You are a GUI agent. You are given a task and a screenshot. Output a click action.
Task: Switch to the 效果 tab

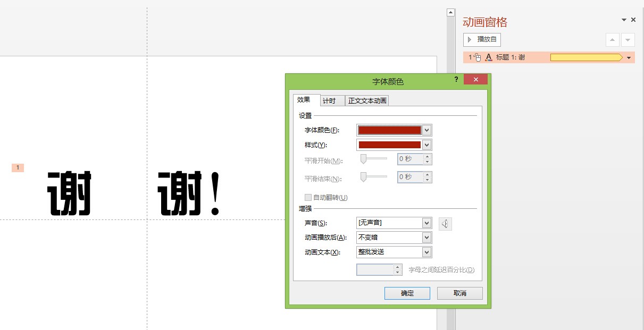[306, 100]
